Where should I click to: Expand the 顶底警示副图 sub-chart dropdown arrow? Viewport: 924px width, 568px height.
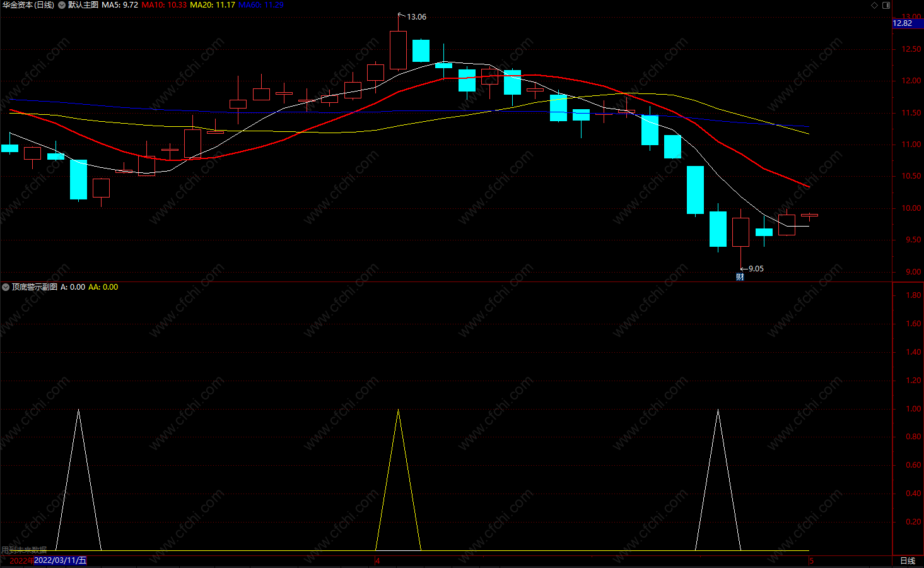tap(6, 287)
